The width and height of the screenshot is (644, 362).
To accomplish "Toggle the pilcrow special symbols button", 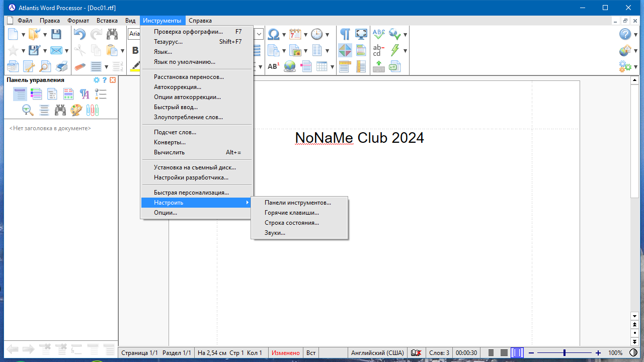I will [x=345, y=34].
